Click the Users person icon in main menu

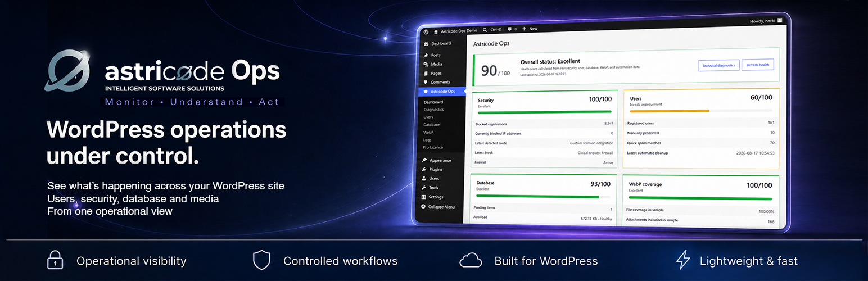tap(424, 178)
